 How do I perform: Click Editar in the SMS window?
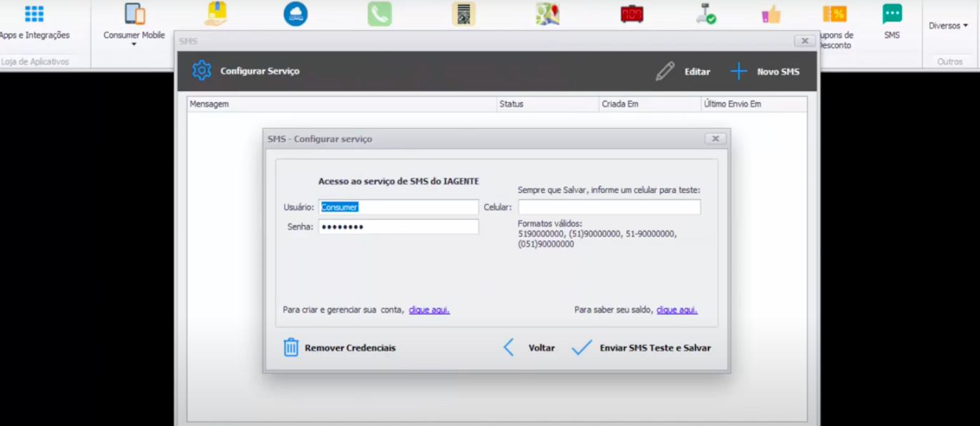click(684, 71)
